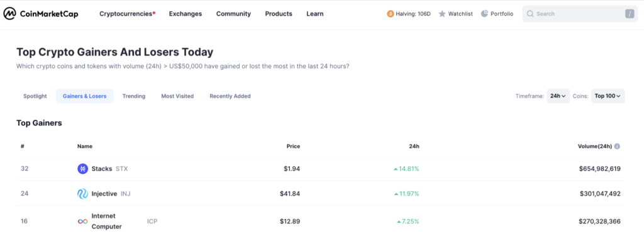The width and height of the screenshot is (644, 236).
Task: Click the Top Crypto Gainers And Losers heading
Action: (x=114, y=52)
